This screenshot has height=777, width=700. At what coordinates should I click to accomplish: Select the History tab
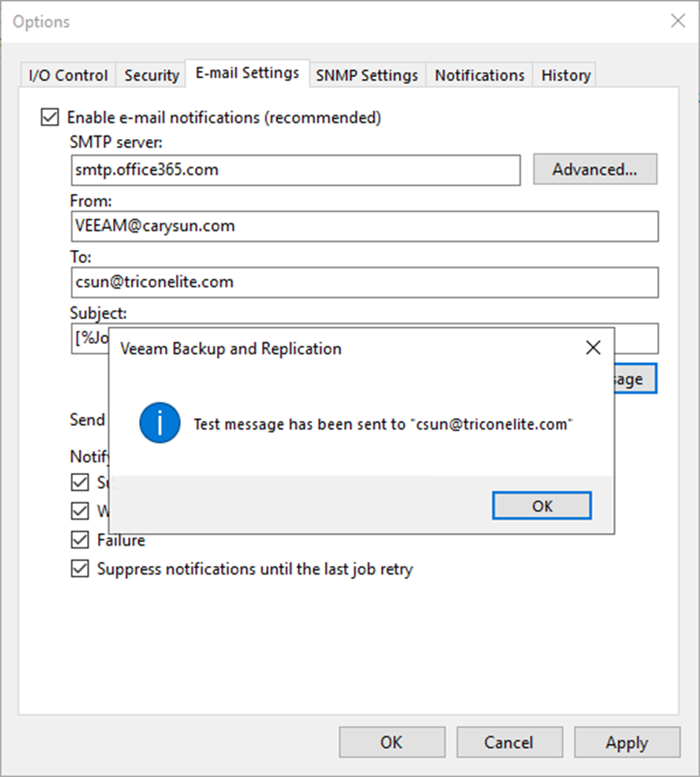pos(565,74)
